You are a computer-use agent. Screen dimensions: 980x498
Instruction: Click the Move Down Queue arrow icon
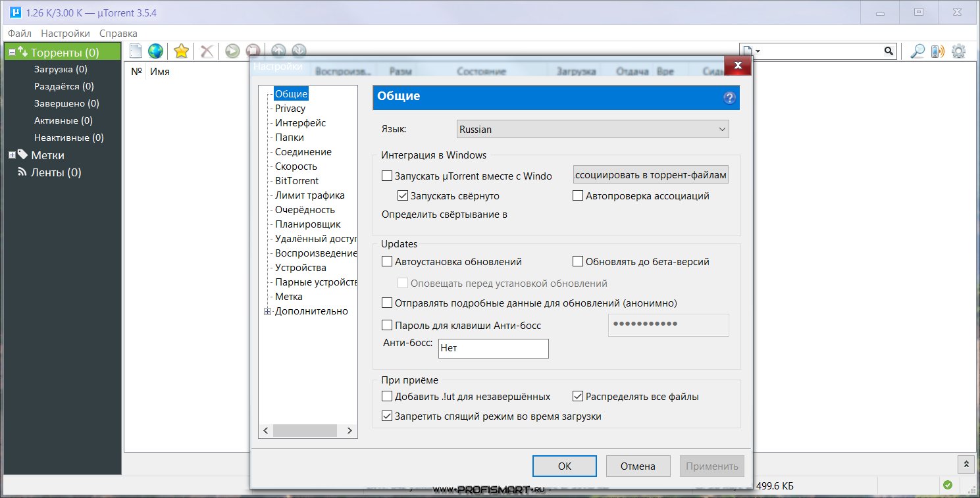point(299,50)
